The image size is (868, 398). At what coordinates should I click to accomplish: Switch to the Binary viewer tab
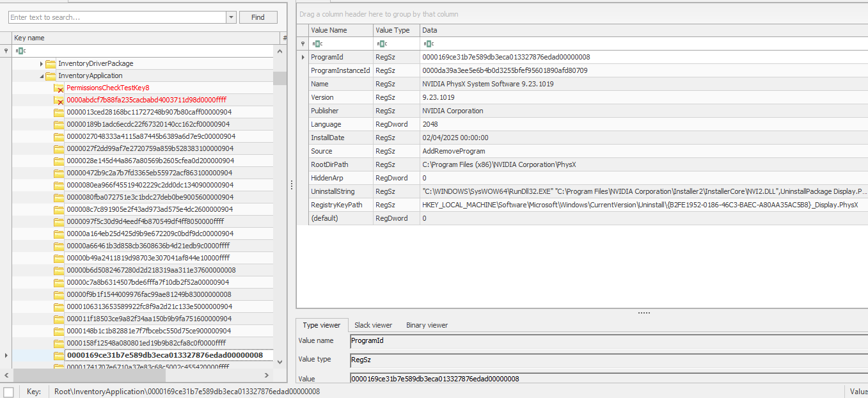[427, 325]
